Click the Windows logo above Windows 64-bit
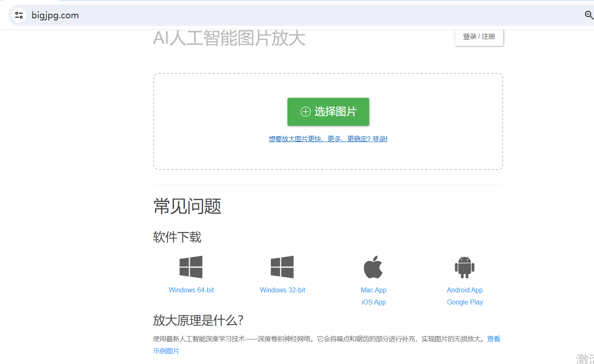594x364 pixels. tap(191, 267)
